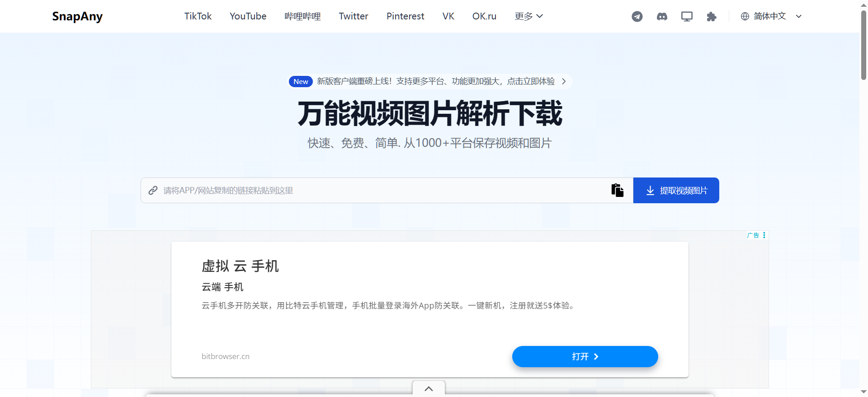
Task: Click the desktop client monitor icon
Action: tap(687, 16)
